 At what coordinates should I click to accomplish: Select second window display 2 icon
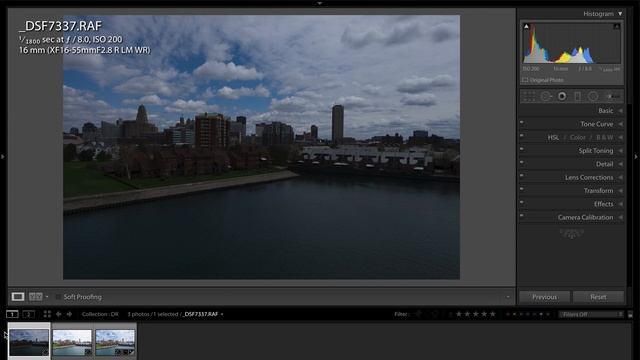click(x=29, y=314)
